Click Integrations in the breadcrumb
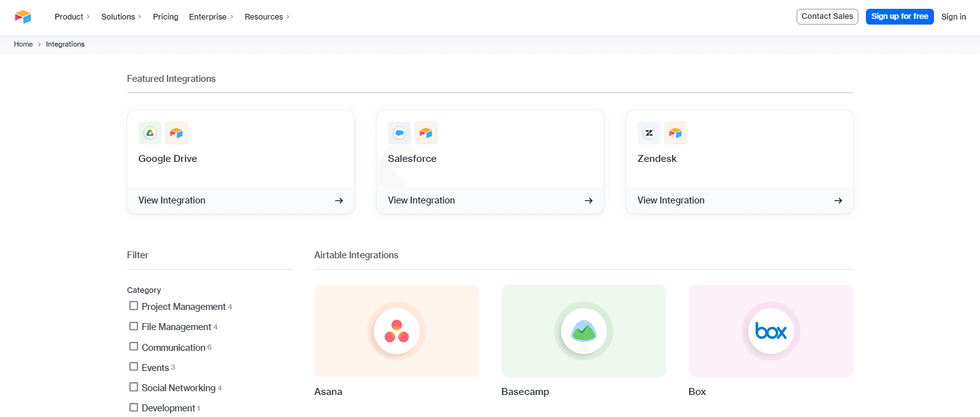The height and width of the screenshot is (417, 980). click(65, 44)
